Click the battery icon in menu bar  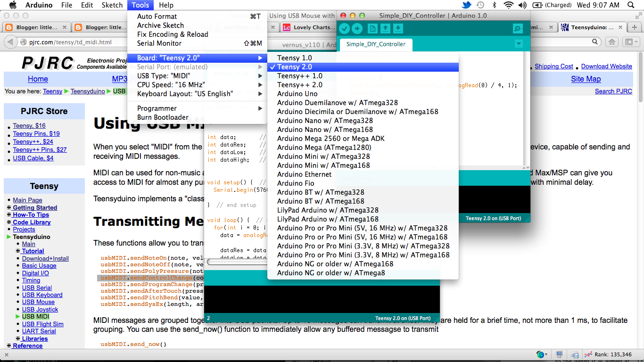click(537, 5)
